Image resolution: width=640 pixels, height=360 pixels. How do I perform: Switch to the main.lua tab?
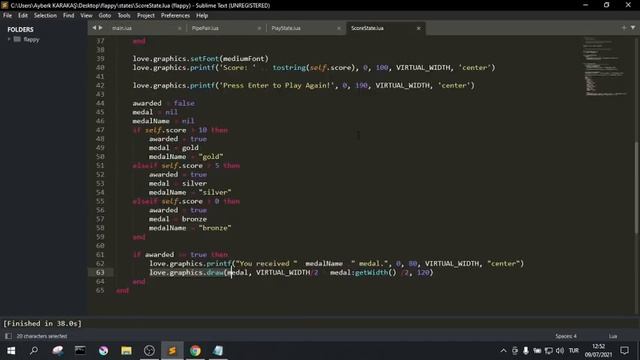(x=122, y=28)
